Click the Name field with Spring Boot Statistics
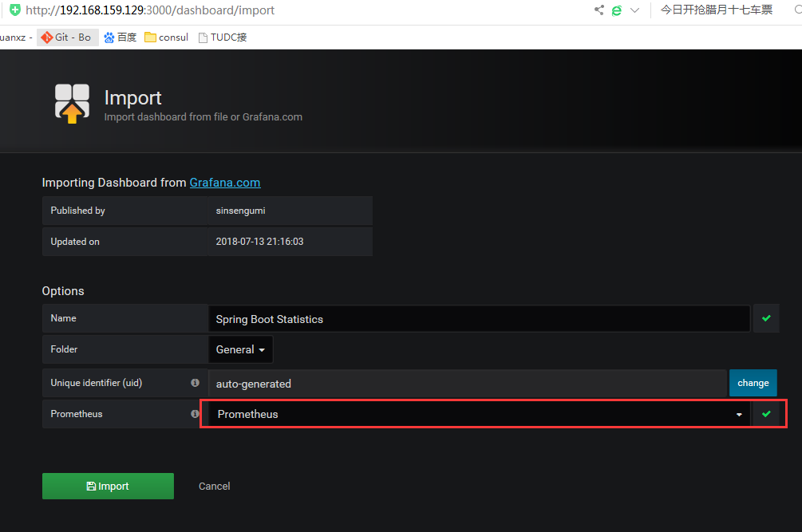 click(480, 319)
